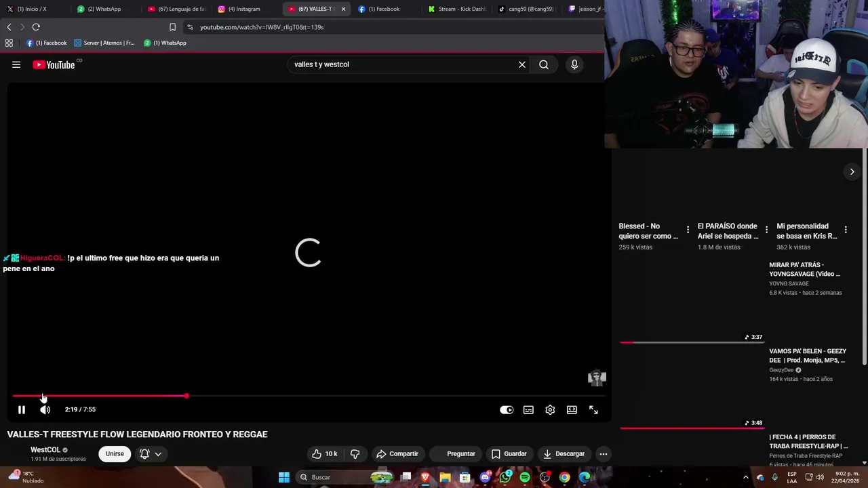Reload the current page
This screenshot has width=868, height=488.
click(x=36, y=27)
